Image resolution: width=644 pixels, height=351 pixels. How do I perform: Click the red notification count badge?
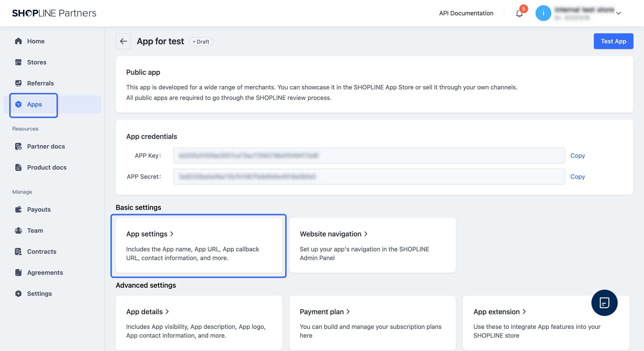(x=524, y=9)
